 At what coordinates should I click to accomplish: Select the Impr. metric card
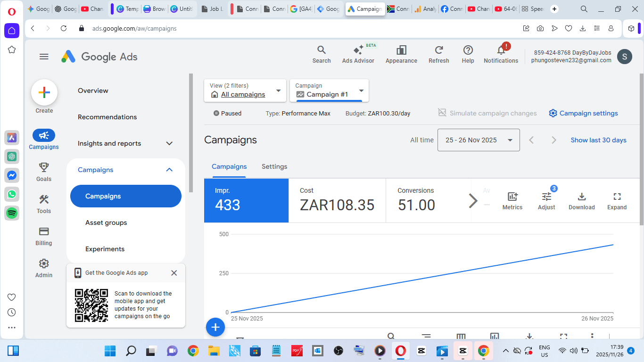246,200
